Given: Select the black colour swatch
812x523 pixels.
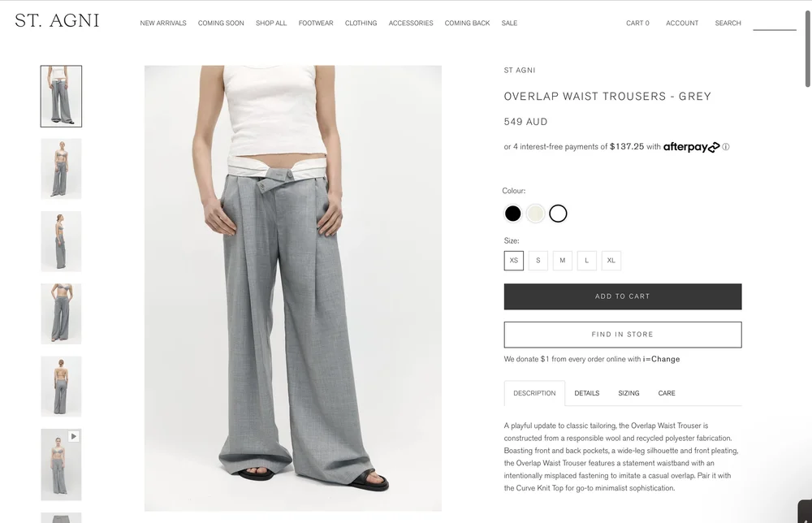Looking at the screenshot, I should point(512,214).
